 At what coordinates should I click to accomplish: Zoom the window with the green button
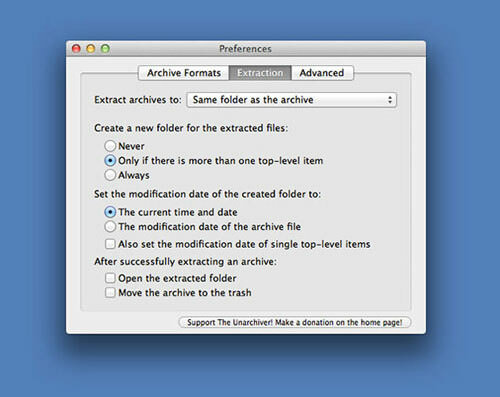(x=105, y=49)
